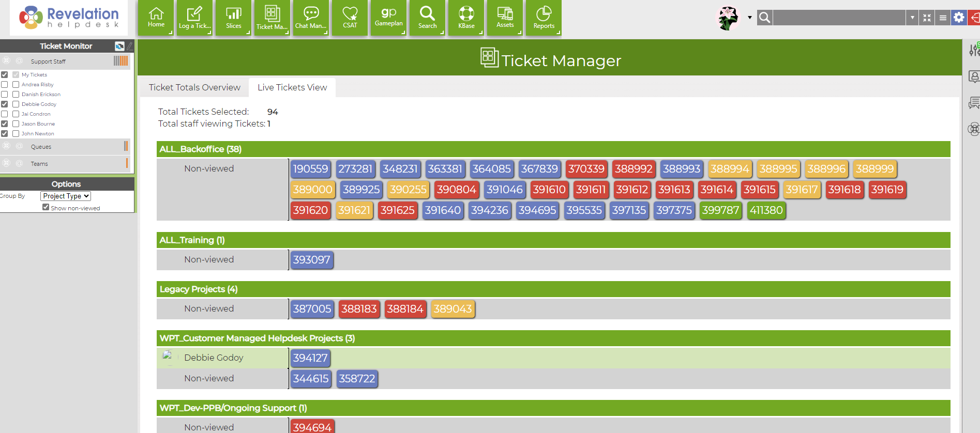Click inside the top search input field

839,18
